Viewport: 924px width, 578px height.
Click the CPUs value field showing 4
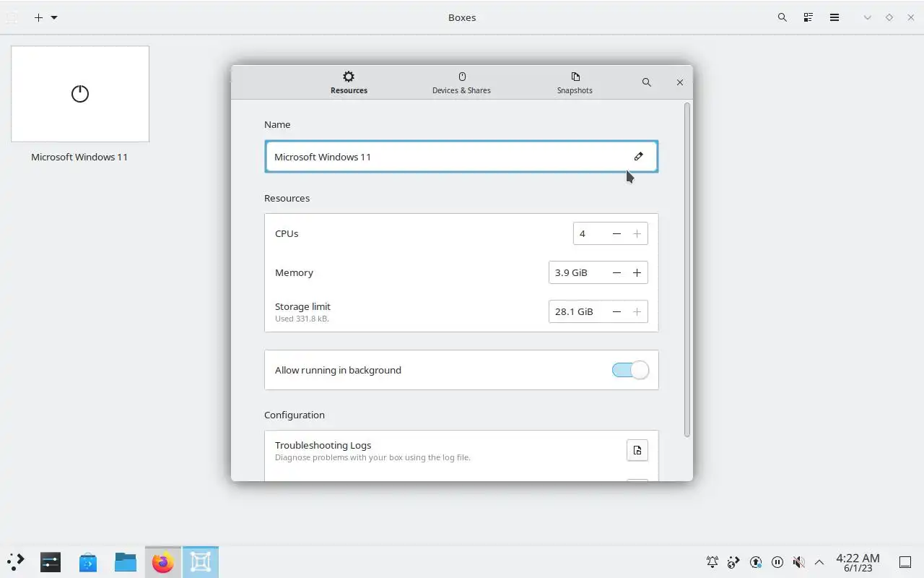click(x=590, y=233)
